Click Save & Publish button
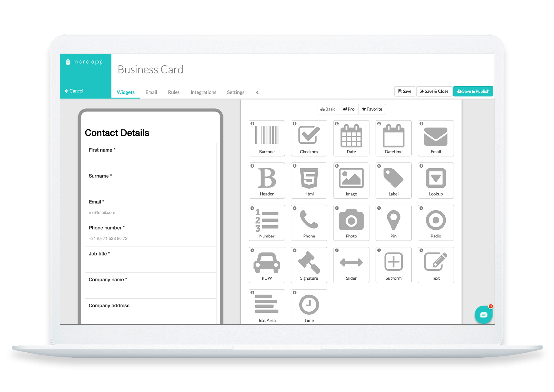This screenshot has width=554, height=392. click(473, 90)
